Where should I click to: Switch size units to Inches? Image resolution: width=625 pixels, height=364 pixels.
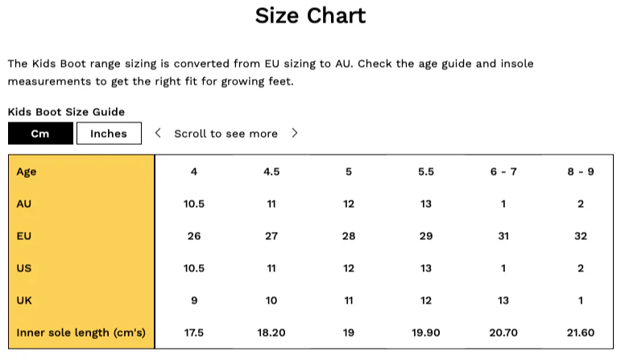tap(109, 134)
